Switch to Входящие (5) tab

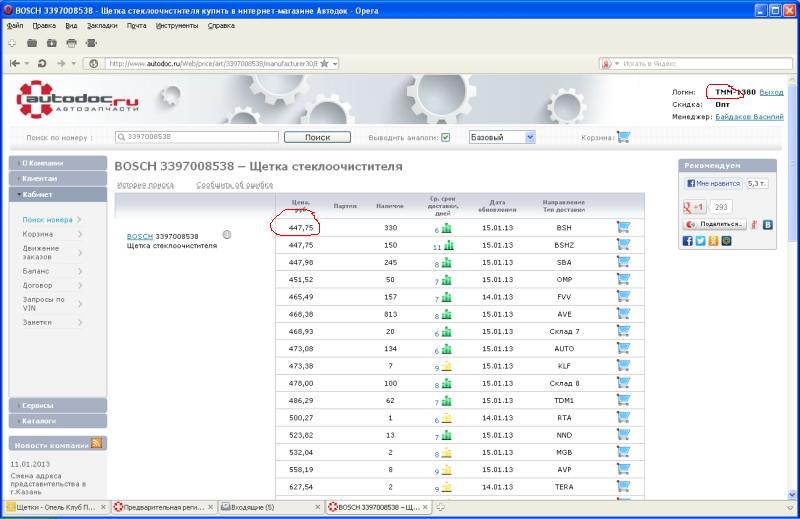pos(271,507)
